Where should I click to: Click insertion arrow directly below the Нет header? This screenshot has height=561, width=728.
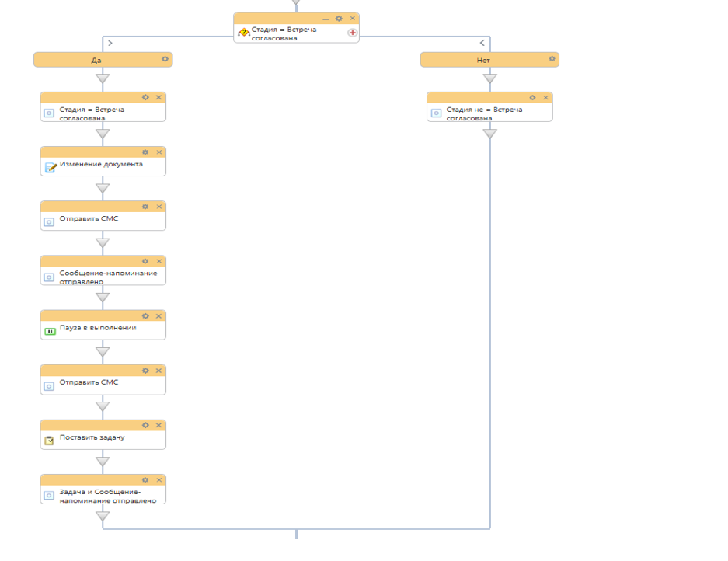[489, 78]
